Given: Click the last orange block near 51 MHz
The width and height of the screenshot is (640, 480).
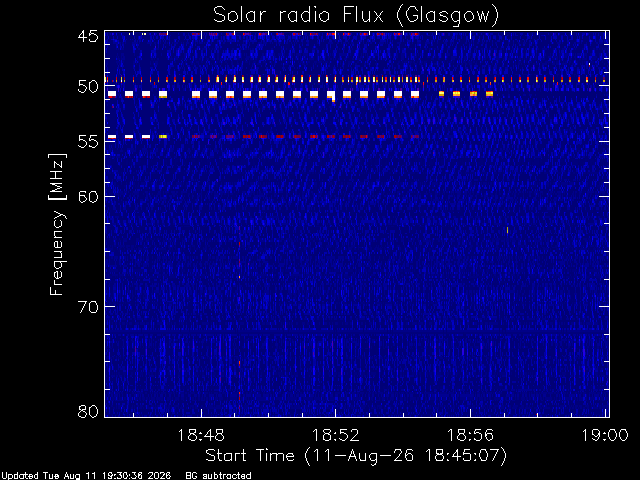Looking at the screenshot, I should point(489,94).
